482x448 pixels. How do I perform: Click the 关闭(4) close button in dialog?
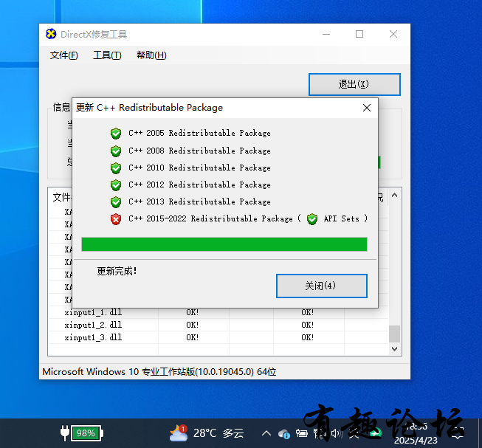322,286
